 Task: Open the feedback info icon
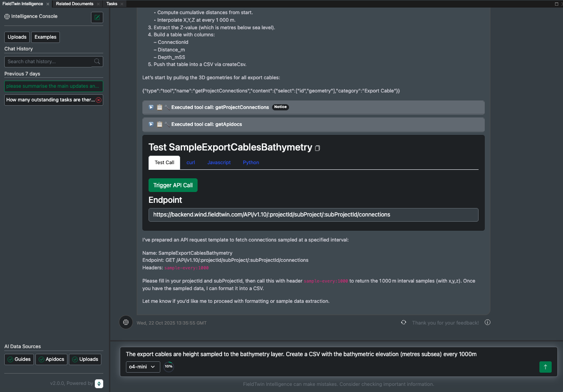pyautogui.click(x=488, y=323)
